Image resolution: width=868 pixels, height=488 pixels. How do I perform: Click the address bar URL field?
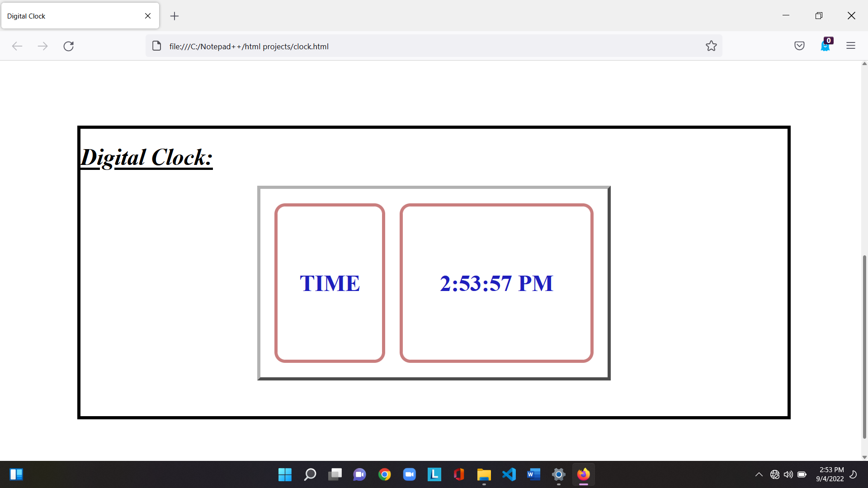[433, 46]
